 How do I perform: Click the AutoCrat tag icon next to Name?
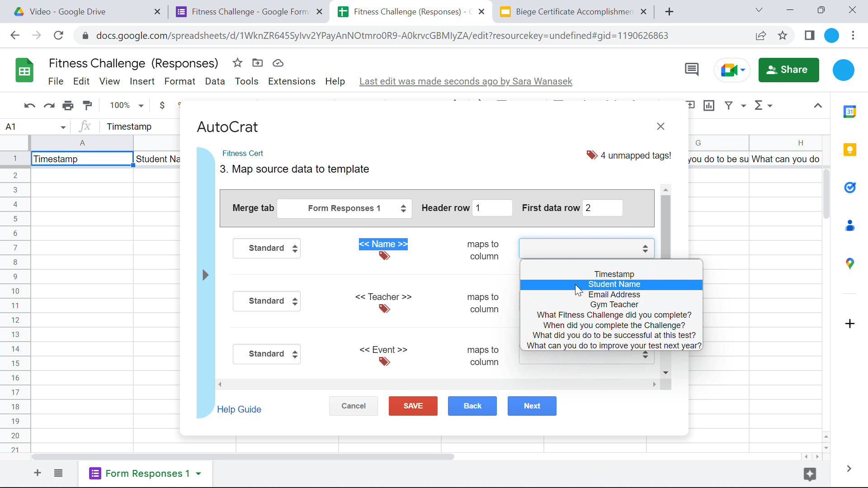click(384, 256)
